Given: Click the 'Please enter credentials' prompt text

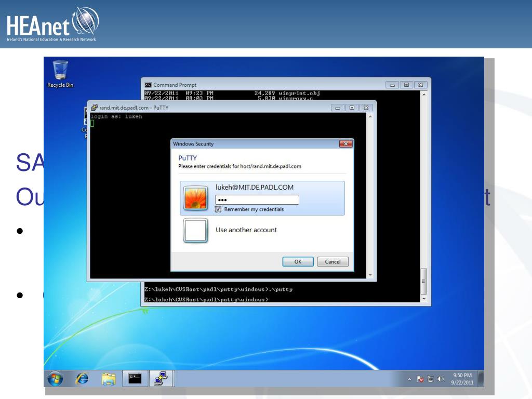Looking at the screenshot, I should click(x=240, y=166).
